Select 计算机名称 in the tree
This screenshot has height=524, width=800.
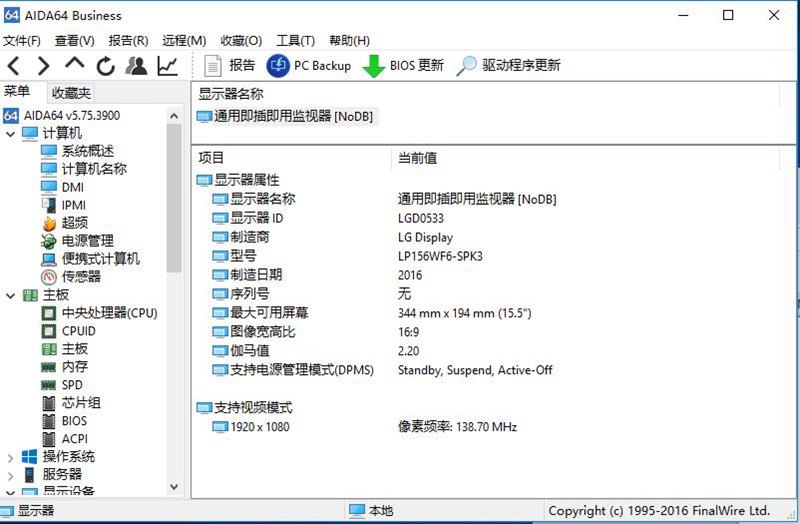click(x=84, y=169)
